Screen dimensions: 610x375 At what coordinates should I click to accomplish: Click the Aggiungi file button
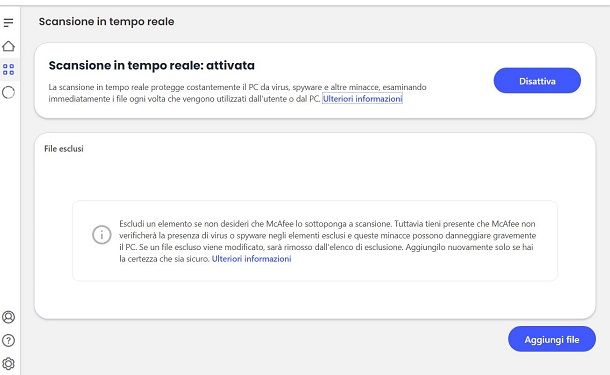[x=552, y=339]
